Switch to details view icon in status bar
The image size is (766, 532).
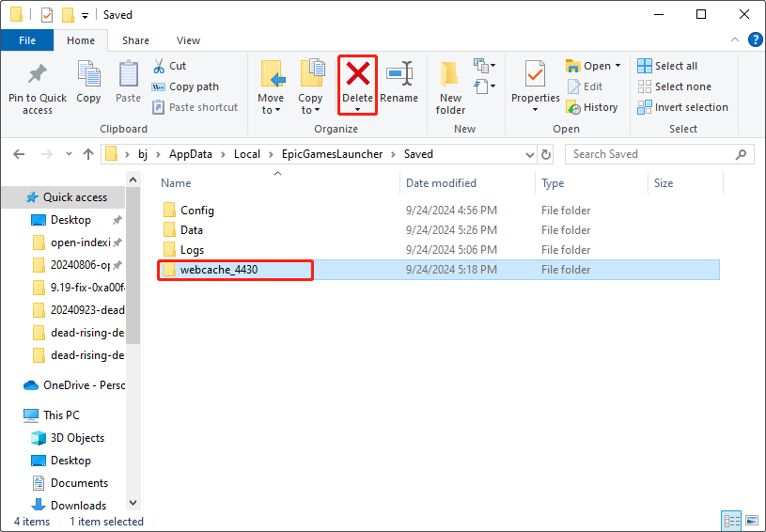pyautogui.click(x=732, y=521)
